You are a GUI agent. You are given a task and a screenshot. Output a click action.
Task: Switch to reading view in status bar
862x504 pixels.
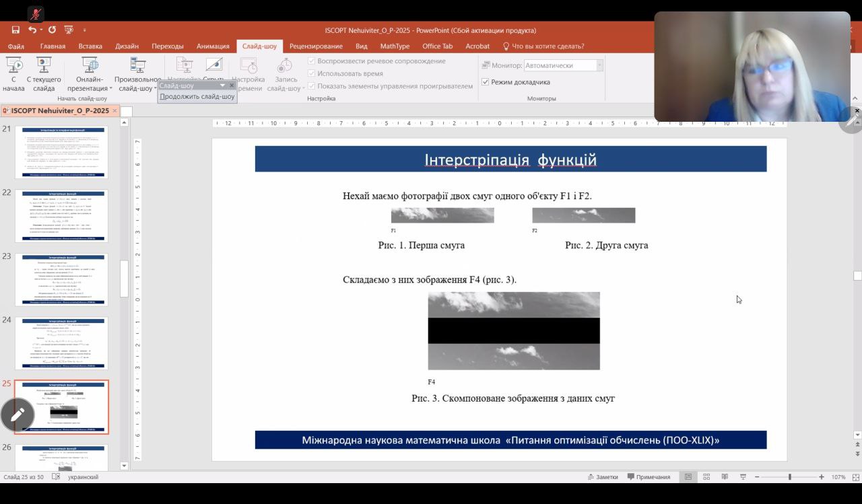(x=725, y=477)
